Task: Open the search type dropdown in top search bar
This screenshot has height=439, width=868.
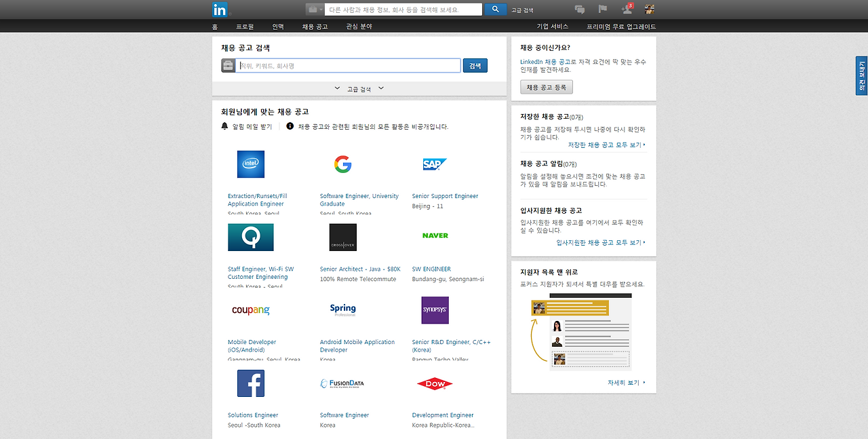Action: tap(313, 9)
